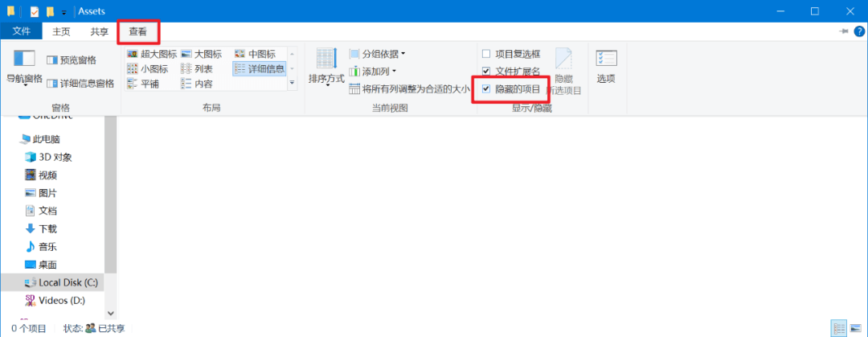Open the 3D 对象 folder
This screenshot has height=337, width=868.
(x=49, y=157)
